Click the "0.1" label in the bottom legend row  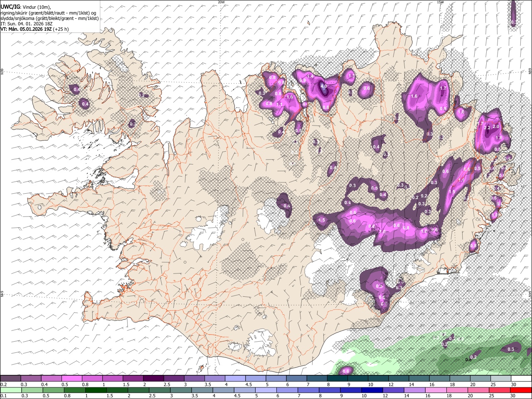[x=4, y=396]
